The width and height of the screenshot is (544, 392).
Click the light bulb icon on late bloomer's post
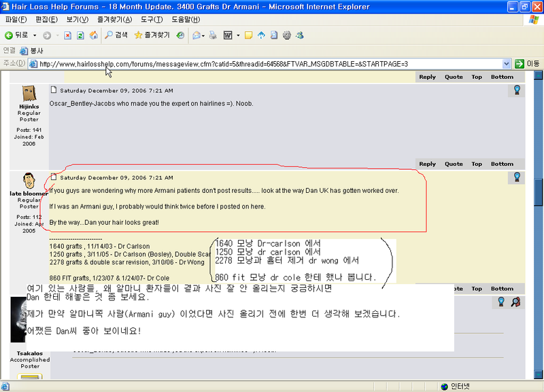(517, 177)
